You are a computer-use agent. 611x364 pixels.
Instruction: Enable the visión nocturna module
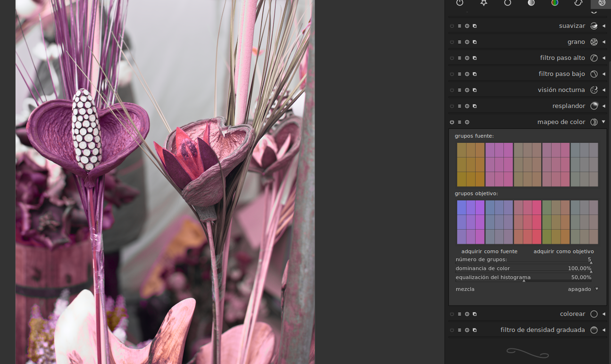click(452, 90)
